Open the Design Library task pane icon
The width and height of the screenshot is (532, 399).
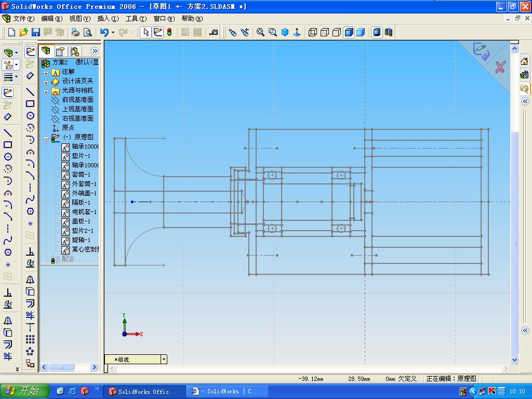click(x=524, y=75)
